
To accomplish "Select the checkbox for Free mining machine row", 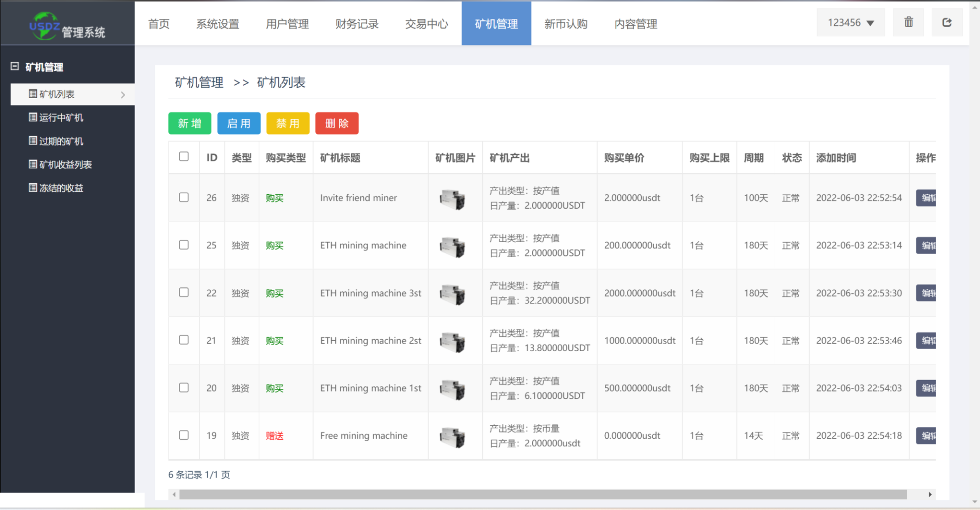I will click(x=184, y=435).
